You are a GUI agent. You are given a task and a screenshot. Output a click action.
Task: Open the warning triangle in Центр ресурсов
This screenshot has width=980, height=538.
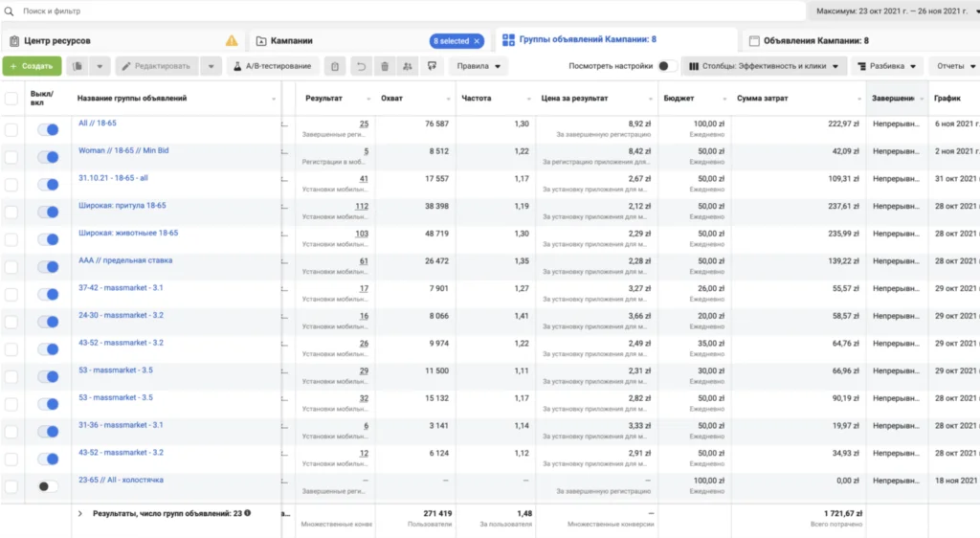tap(232, 40)
